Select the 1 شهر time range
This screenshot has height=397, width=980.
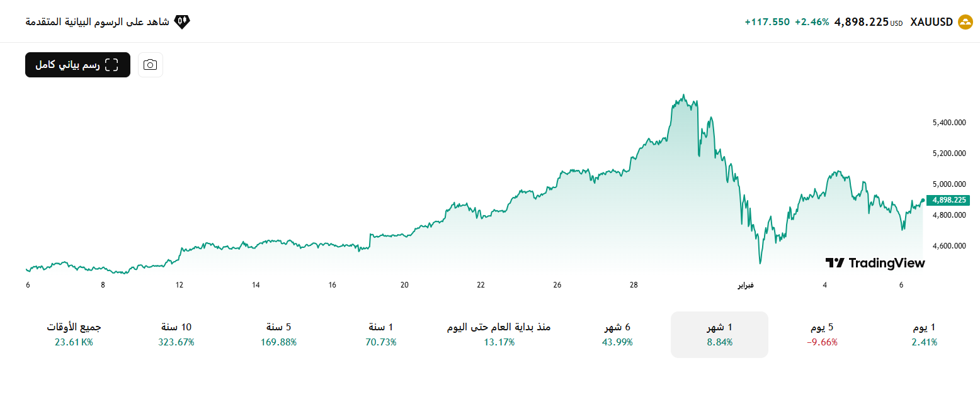719,333
